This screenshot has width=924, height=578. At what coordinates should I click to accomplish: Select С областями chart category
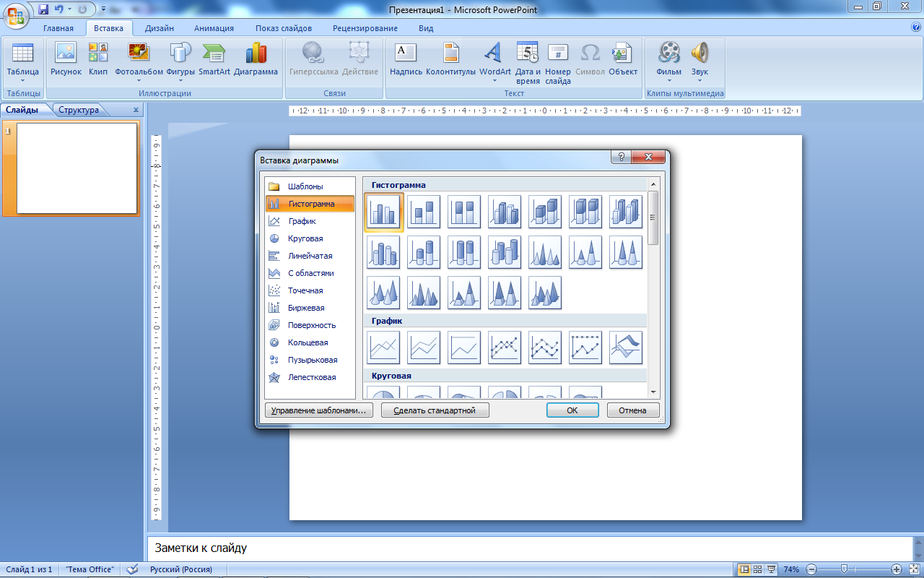[x=310, y=273]
